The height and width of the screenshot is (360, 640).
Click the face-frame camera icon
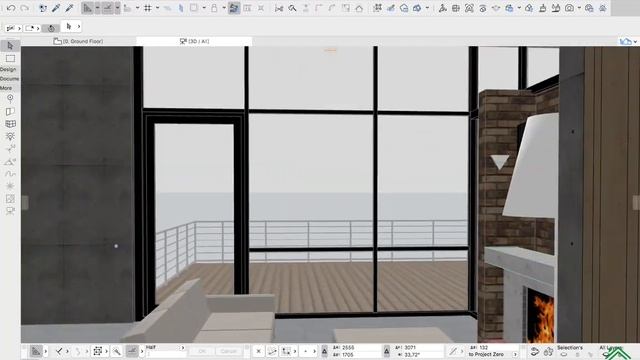[x=469, y=8]
